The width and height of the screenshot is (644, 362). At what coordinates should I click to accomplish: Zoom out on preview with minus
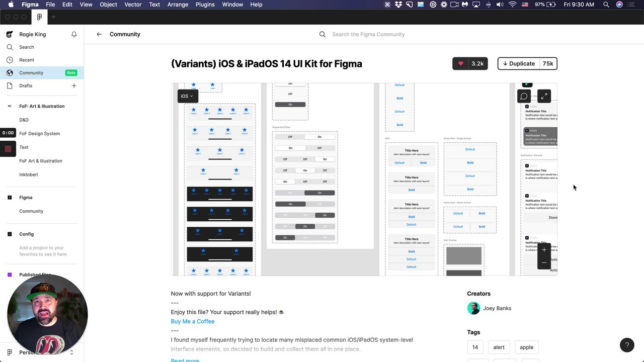544,263
